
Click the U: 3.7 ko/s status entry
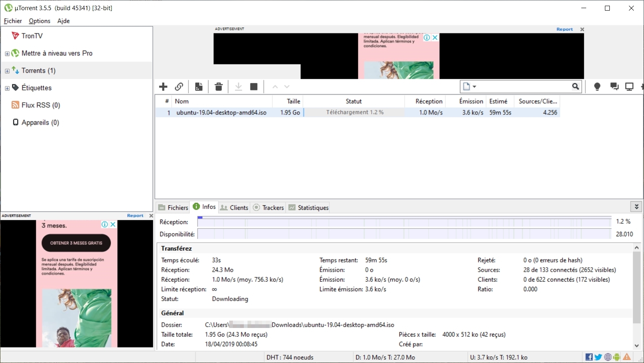[x=499, y=357]
